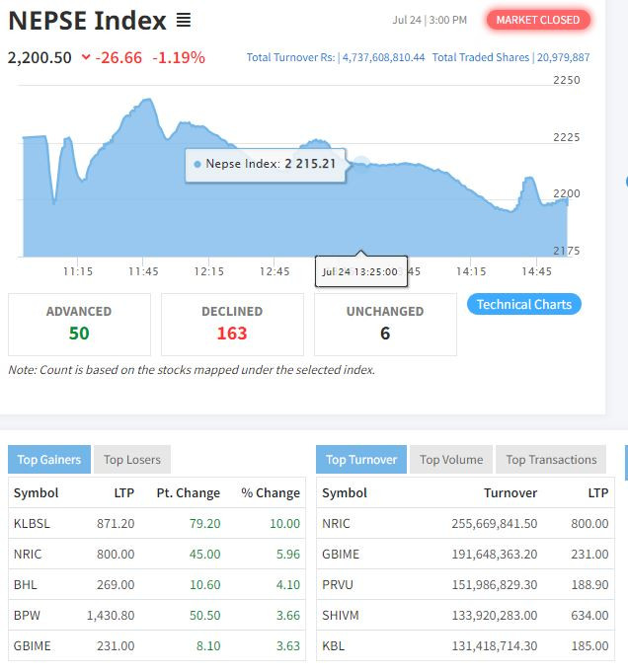Viewport: 628px width, 672px height.
Task: Click the UNCHANGED 6 card
Action: coord(385,325)
